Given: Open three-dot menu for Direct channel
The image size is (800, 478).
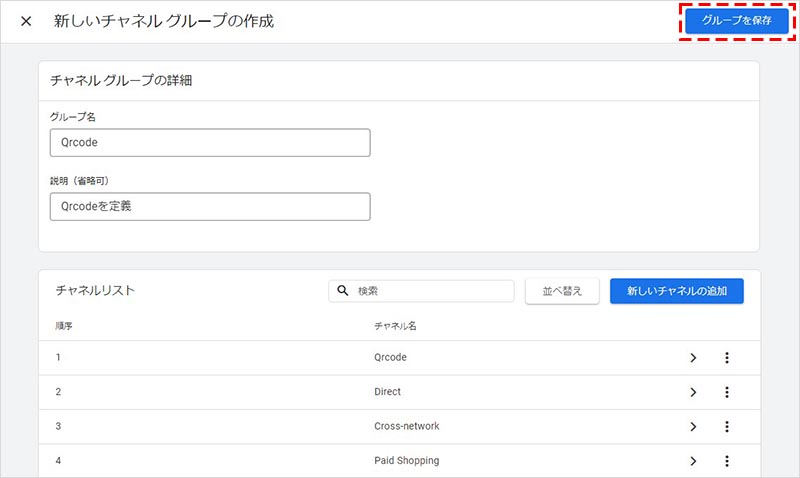Looking at the screenshot, I should tap(727, 392).
